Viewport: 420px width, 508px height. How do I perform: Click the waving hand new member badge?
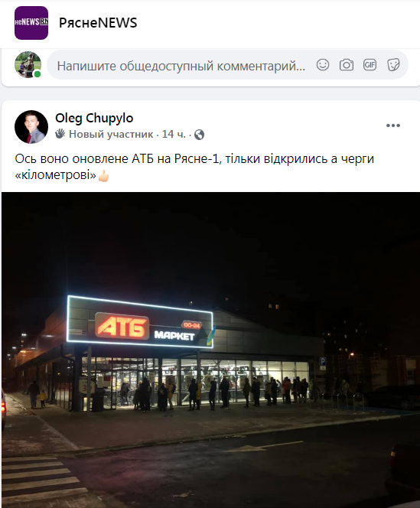(60, 134)
